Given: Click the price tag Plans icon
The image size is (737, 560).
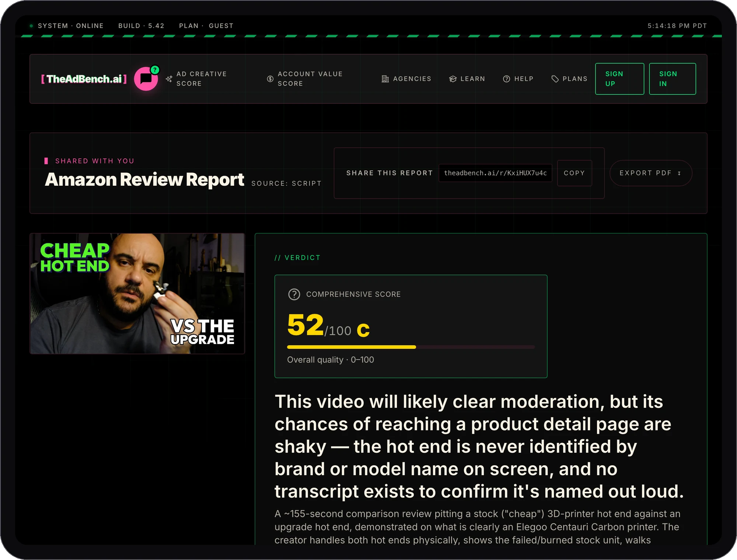Looking at the screenshot, I should click(x=555, y=79).
